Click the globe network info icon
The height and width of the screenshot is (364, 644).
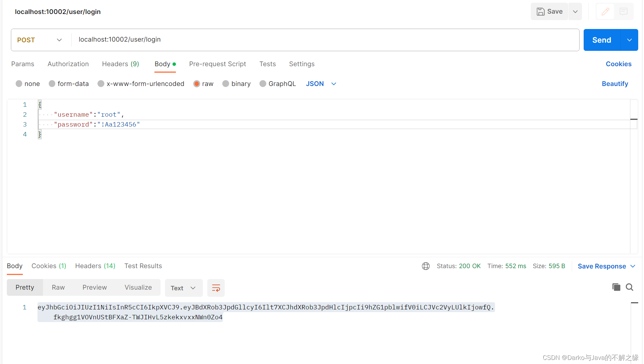[425, 266]
